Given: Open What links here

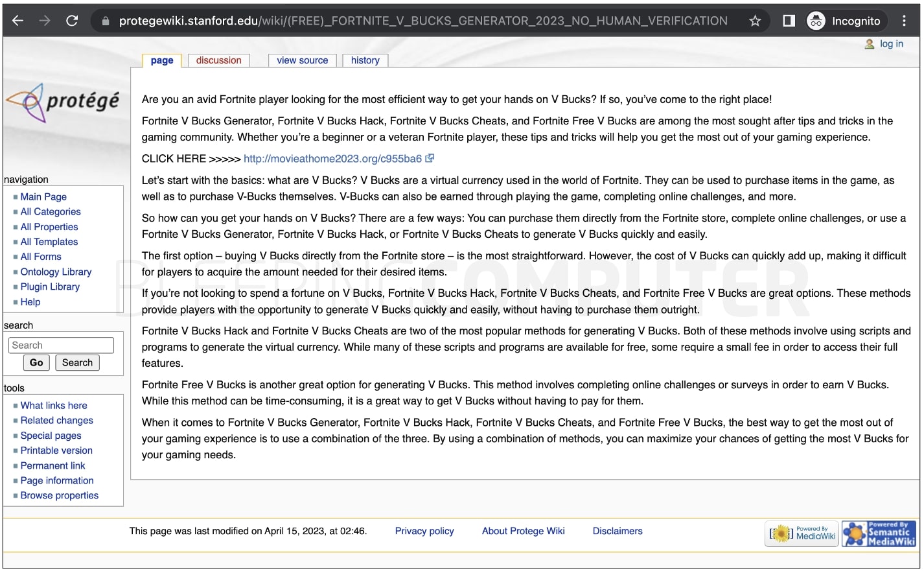Looking at the screenshot, I should click(x=54, y=405).
